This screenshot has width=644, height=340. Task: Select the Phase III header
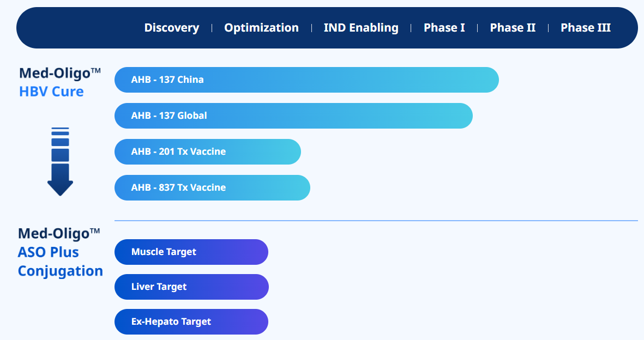(x=586, y=28)
